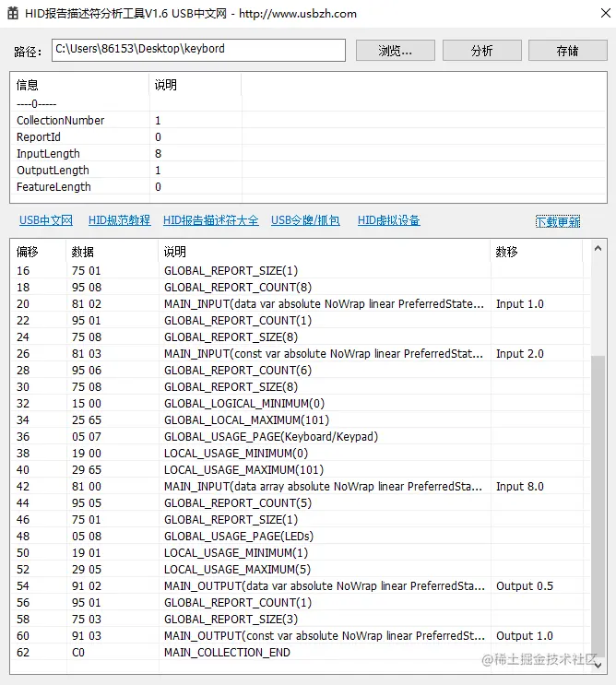
Task: Select offset 16 GLOBAL_REPORT_SIZE(1) row
Action: 301,270
